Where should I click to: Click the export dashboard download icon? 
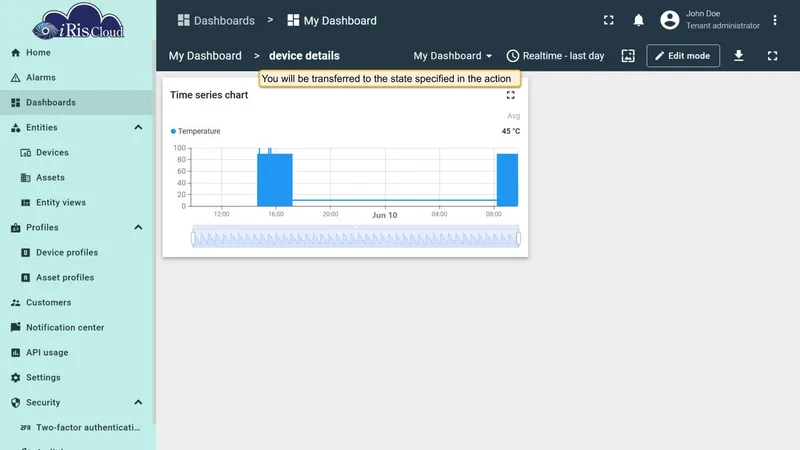[738, 56]
